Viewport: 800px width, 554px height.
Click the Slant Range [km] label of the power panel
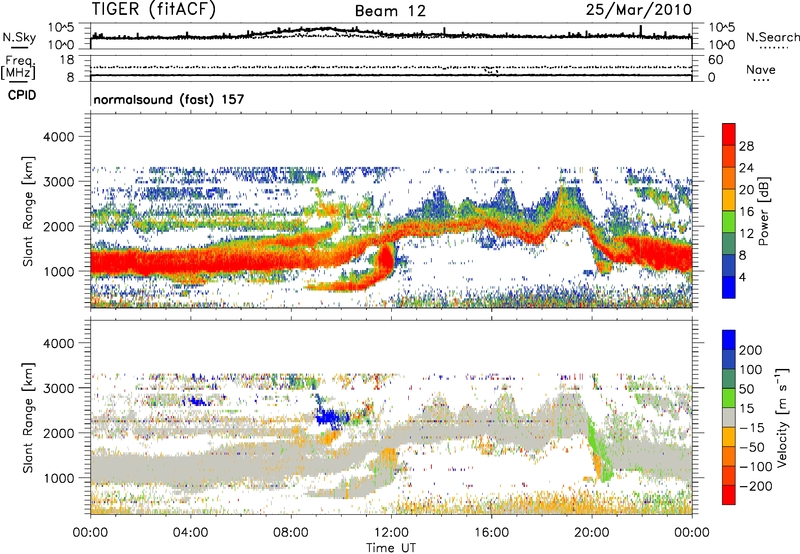click(28, 211)
